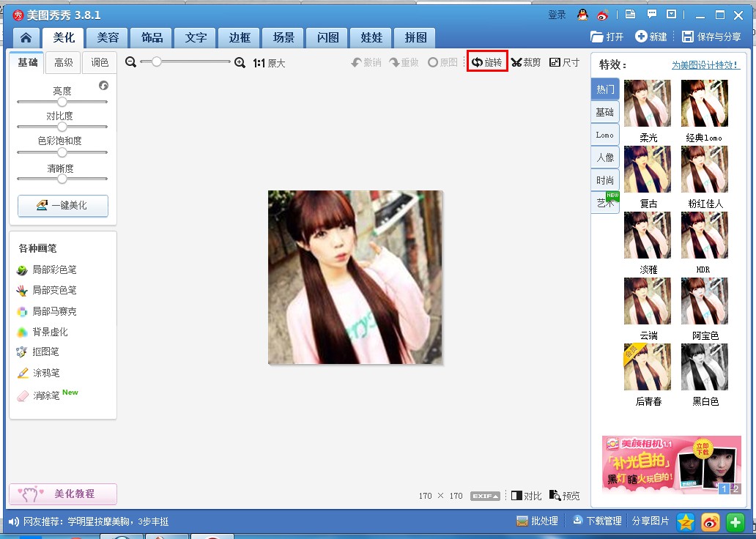Click the home icon tab

pyautogui.click(x=26, y=38)
